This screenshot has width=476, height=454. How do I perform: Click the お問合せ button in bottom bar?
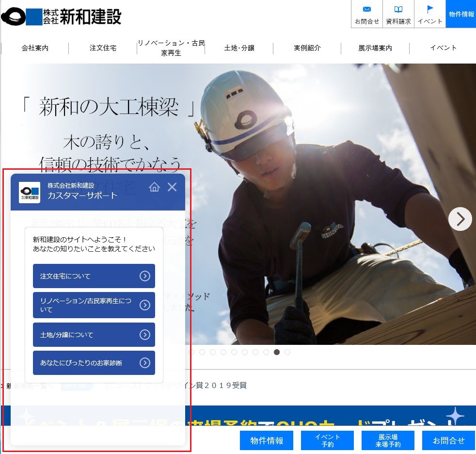449,440
